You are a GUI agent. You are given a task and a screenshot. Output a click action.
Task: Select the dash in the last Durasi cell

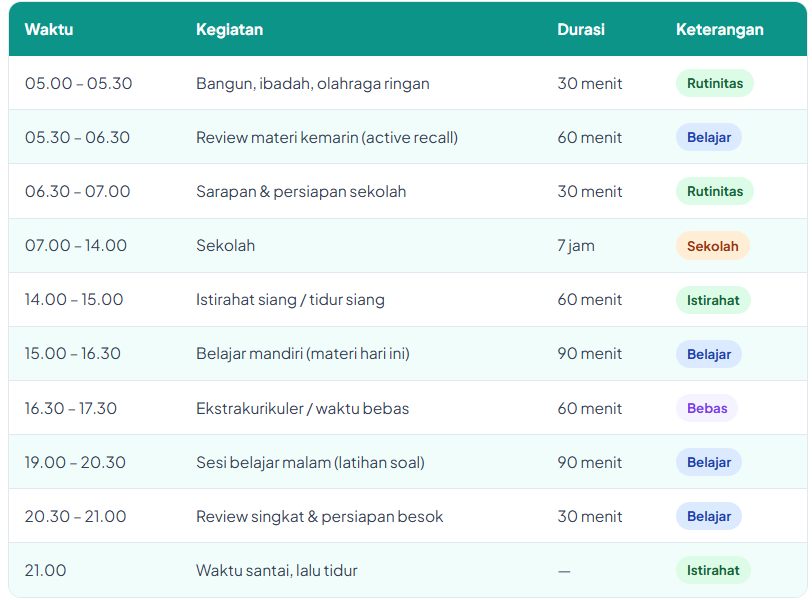563,569
